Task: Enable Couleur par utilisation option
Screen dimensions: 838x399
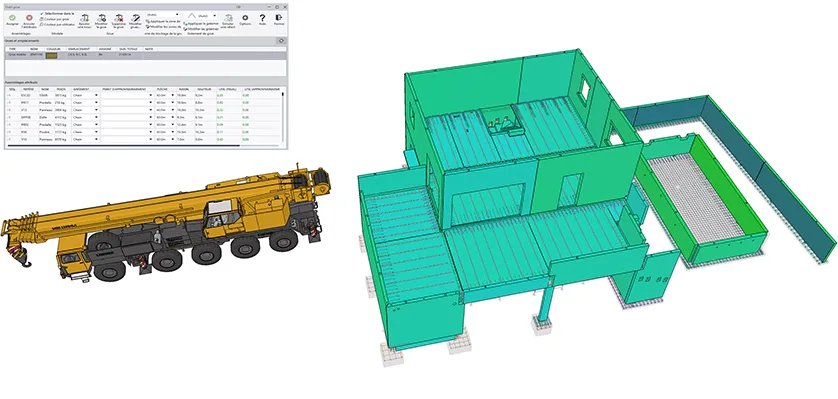Action: [x=57, y=24]
